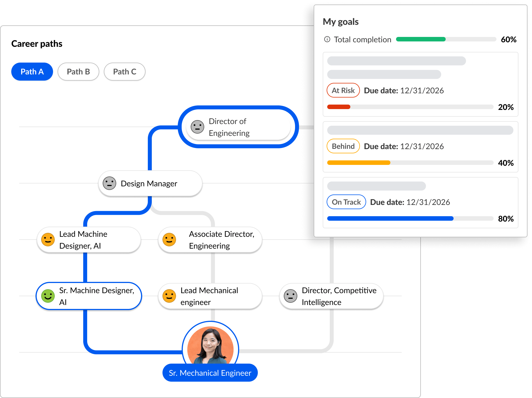Click the 80% goal percentage
The width and height of the screenshot is (532, 398).
pos(506,219)
